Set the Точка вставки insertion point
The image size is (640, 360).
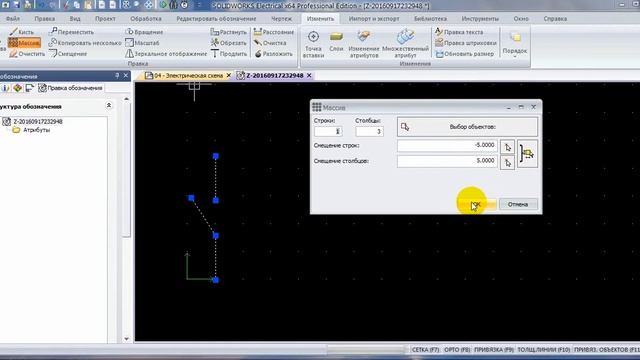coord(313,44)
